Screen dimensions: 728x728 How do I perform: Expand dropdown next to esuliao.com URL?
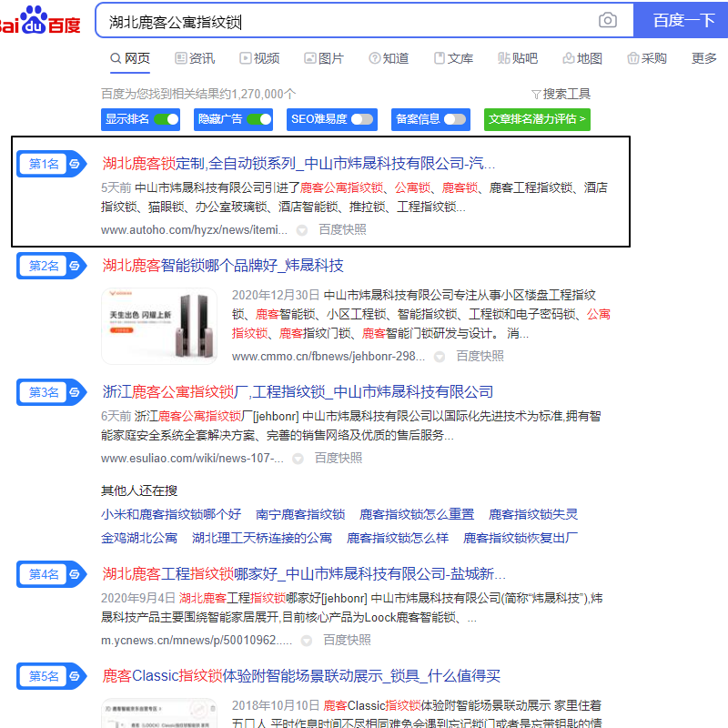tap(298, 459)
